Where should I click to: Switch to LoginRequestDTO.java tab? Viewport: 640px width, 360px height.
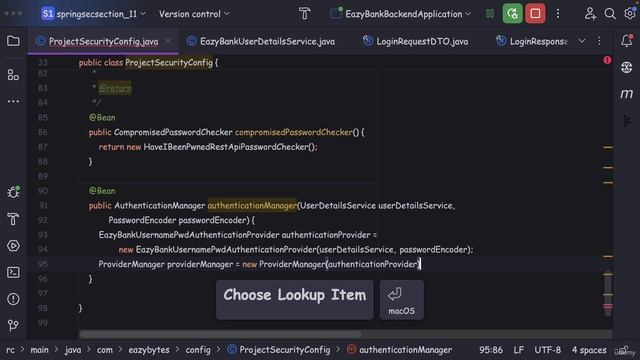[x=416, y=41]
